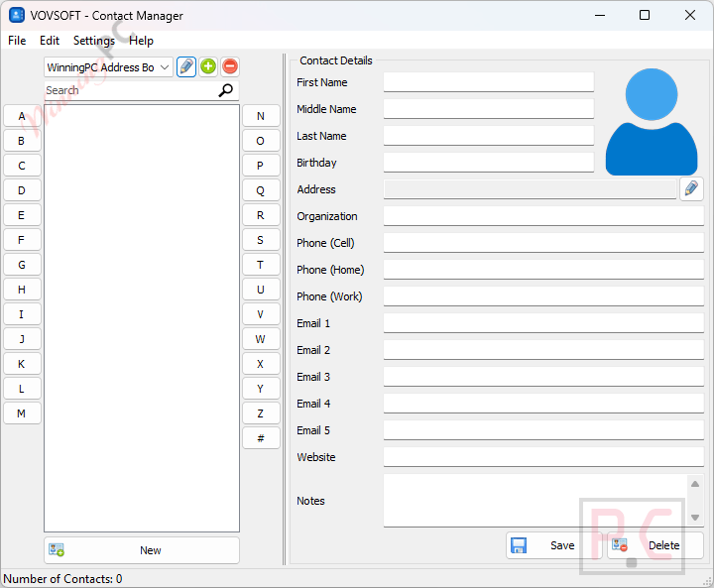
Task: Filter contacts by letter M
Action: pos(22,413)
